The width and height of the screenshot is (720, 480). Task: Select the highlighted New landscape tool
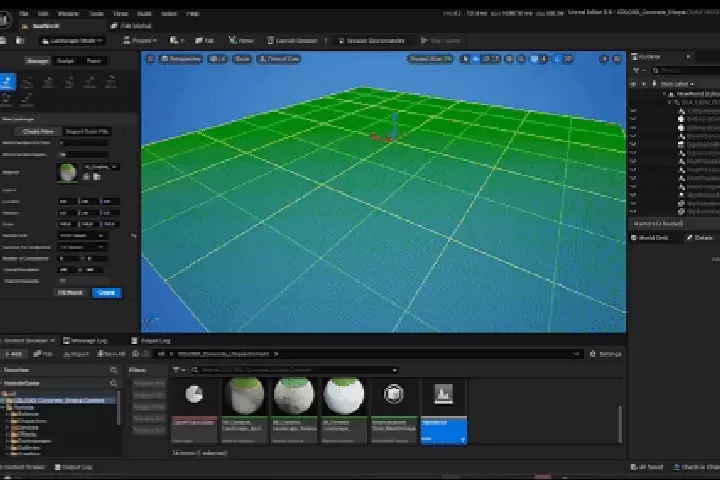(7, 82)
